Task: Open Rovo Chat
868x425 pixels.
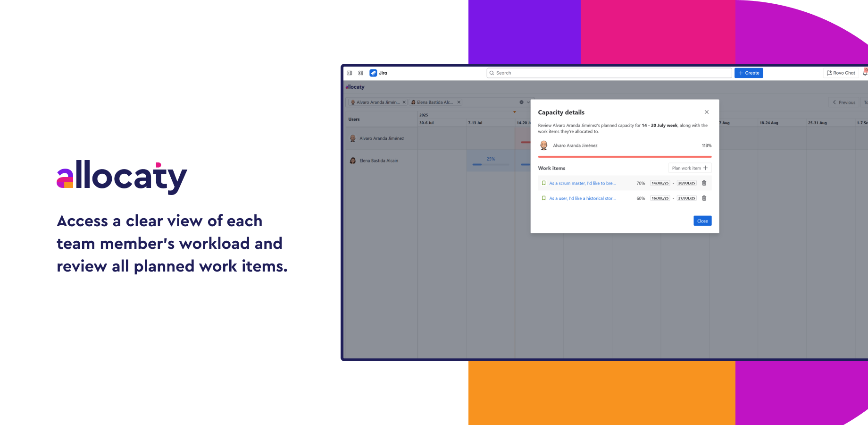Action: (841, 73)
